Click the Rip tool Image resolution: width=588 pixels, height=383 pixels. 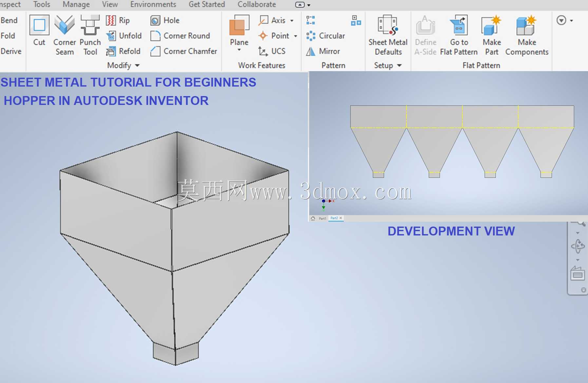(118, 20)
